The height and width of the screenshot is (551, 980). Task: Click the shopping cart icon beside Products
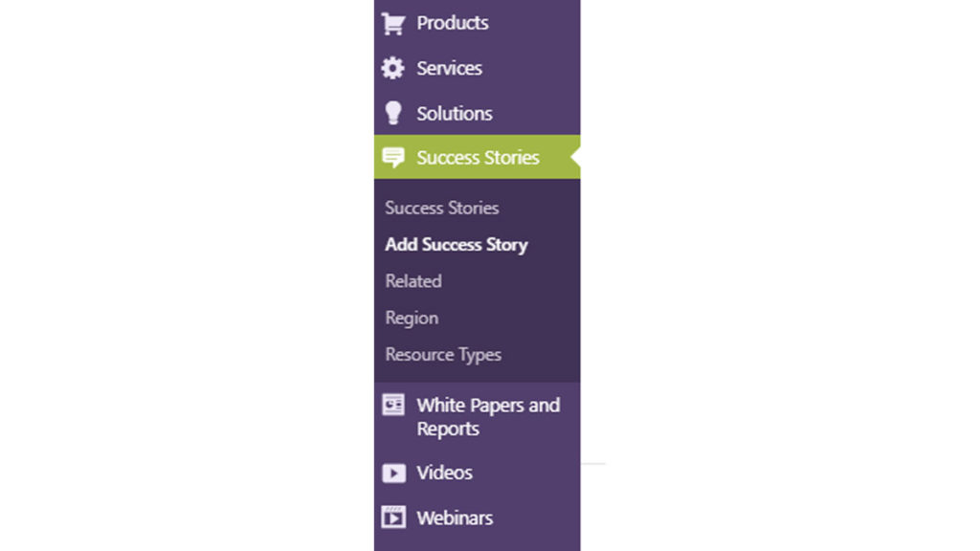(x=392, y=24)
